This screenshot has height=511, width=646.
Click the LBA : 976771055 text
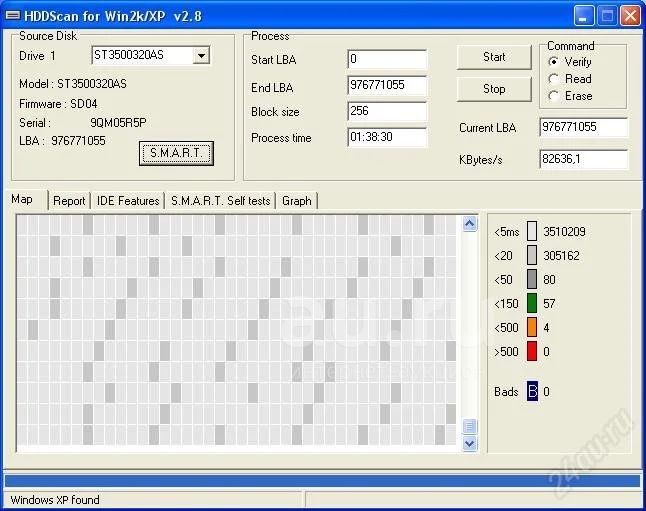62,141
